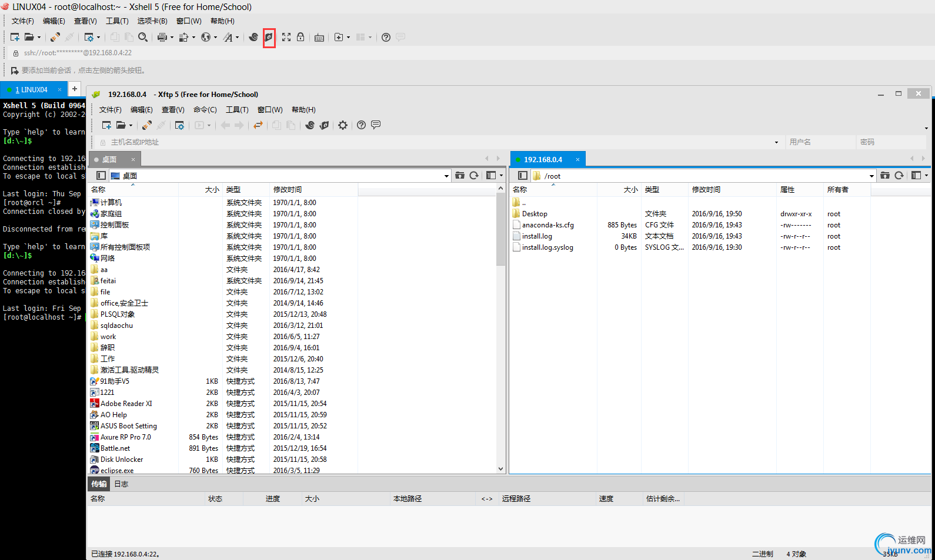The width and height of the screenshot is (935, 560).
Task: Expand the remote /root path dropdown
Action: point(871,176)
